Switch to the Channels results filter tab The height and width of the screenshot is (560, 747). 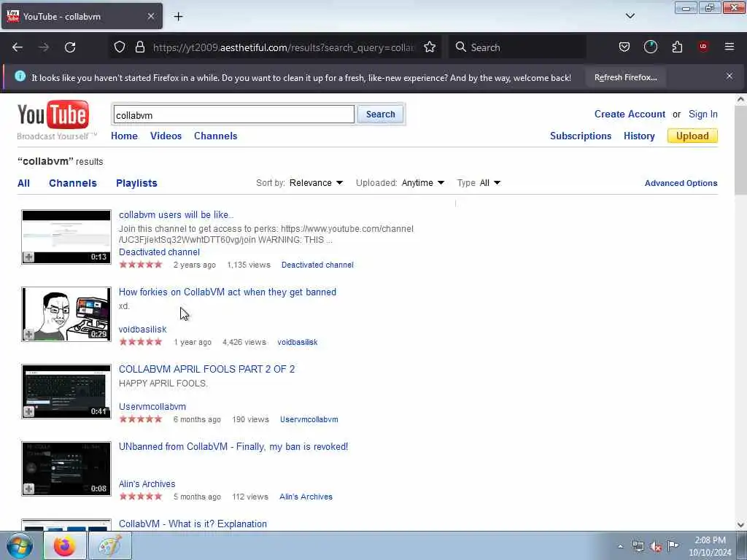point(73,183)
